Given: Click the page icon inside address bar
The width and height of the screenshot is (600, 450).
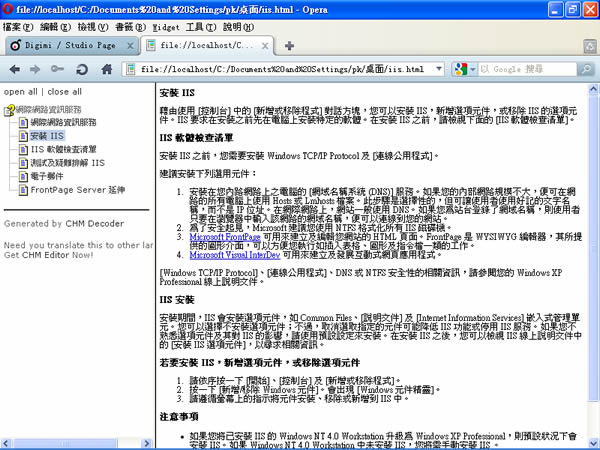Looking at the screenshot, I should click(131, 69).
